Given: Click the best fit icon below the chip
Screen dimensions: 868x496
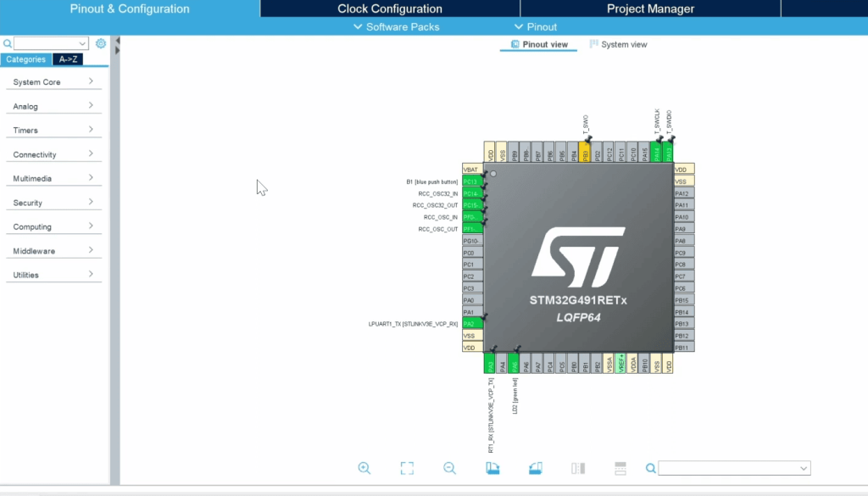Looking at the screenshot, I should pos(407,467).
